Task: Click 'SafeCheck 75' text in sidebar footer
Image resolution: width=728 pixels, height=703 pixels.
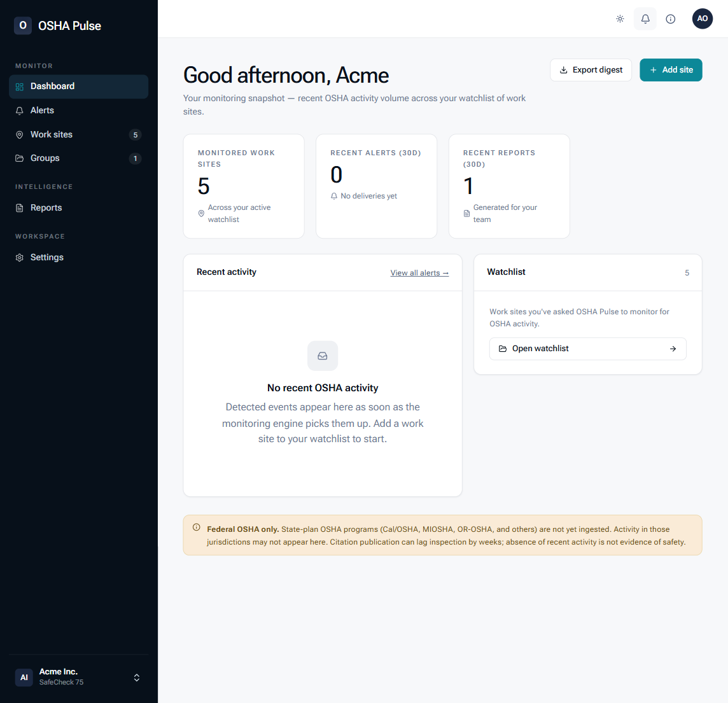Action: tap(61, 682)
